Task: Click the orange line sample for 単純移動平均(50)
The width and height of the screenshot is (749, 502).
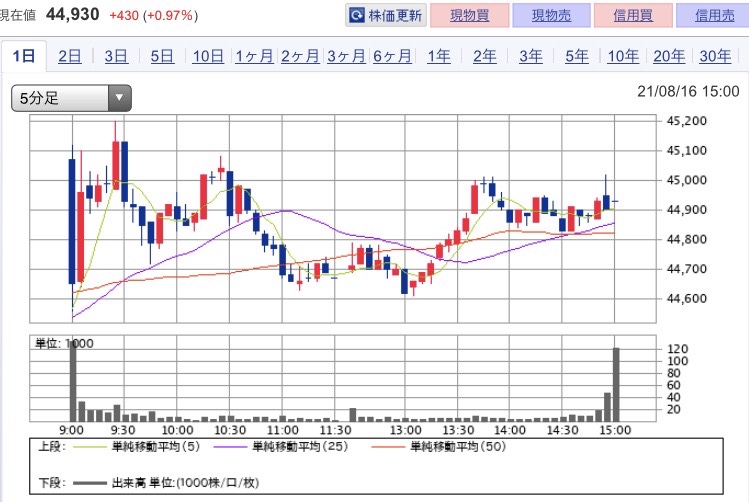Action: (388, 447)
